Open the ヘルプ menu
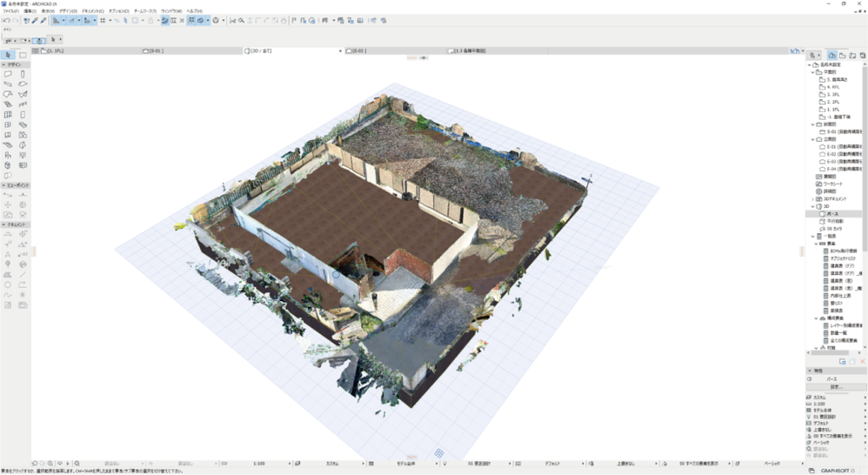868x475 pixels. [x=194, y=10]
